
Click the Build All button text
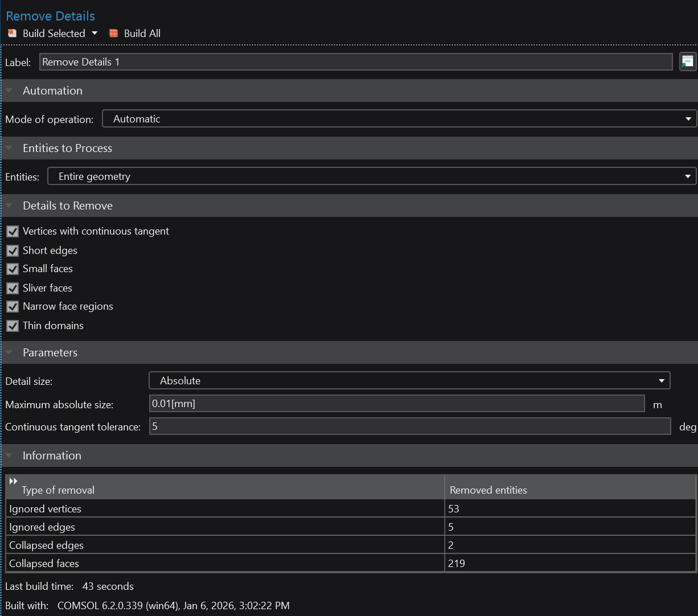coord(142,34)
